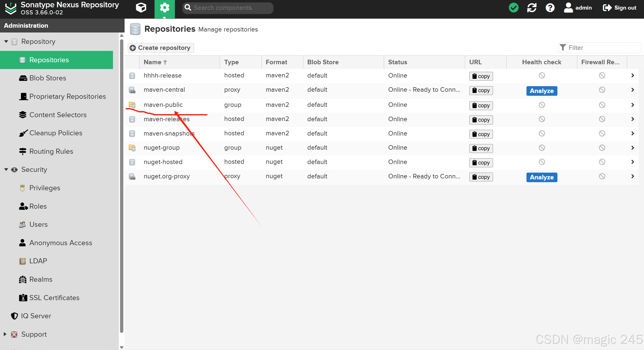644x350 pixels.
Task: Open the help question mark icon
Action: click(550, 8)
